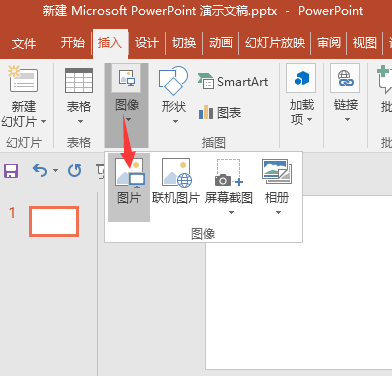392x376 pixels.
Task: Click the 形状 shapes icon
Action: point(173,80)
